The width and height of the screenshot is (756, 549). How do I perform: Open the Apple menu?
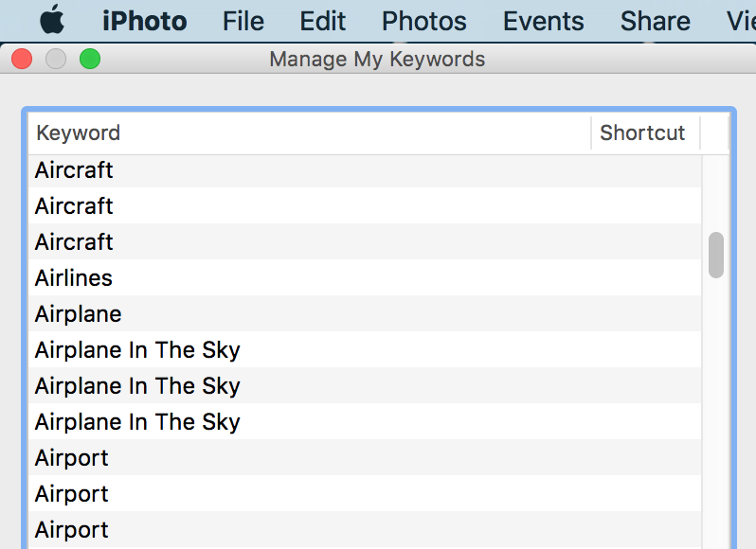tap(52, 20)
